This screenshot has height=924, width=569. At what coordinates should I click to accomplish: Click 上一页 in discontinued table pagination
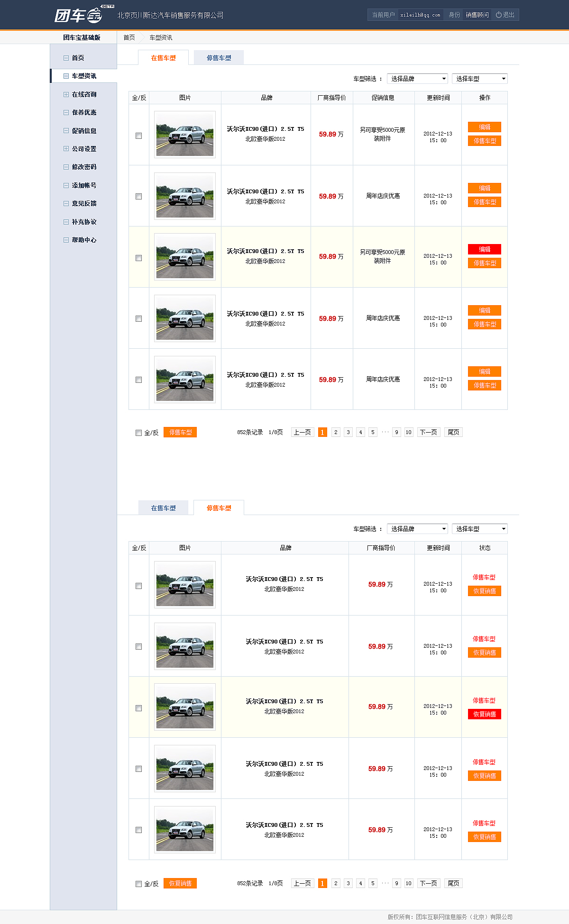click(x=303, y=883)
